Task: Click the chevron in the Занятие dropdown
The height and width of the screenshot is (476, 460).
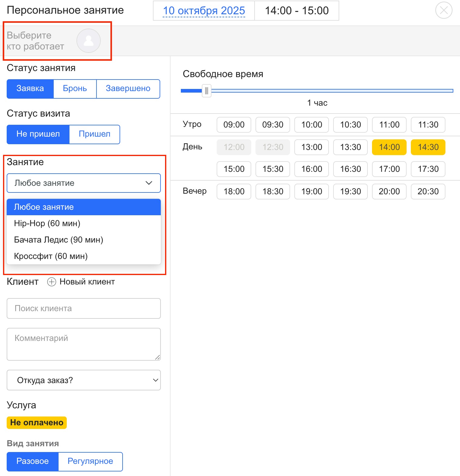Action: click(x=149, y=183)
